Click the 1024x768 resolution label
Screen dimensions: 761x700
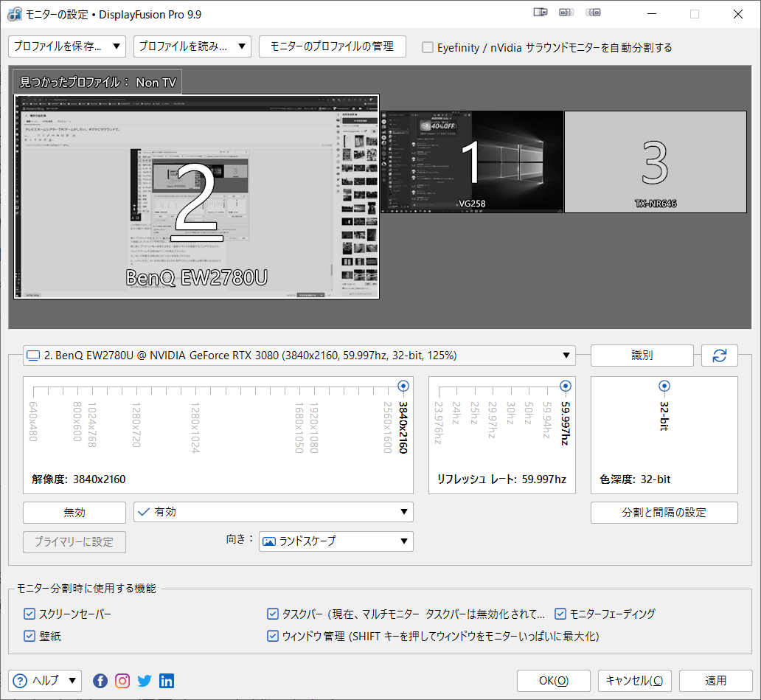(x=92, y=425)
